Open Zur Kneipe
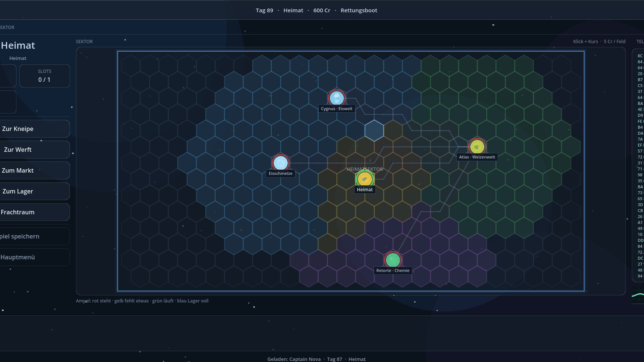The height and width of the screenshot is (362, 644). pyautogui.click(x=35, y=129)
